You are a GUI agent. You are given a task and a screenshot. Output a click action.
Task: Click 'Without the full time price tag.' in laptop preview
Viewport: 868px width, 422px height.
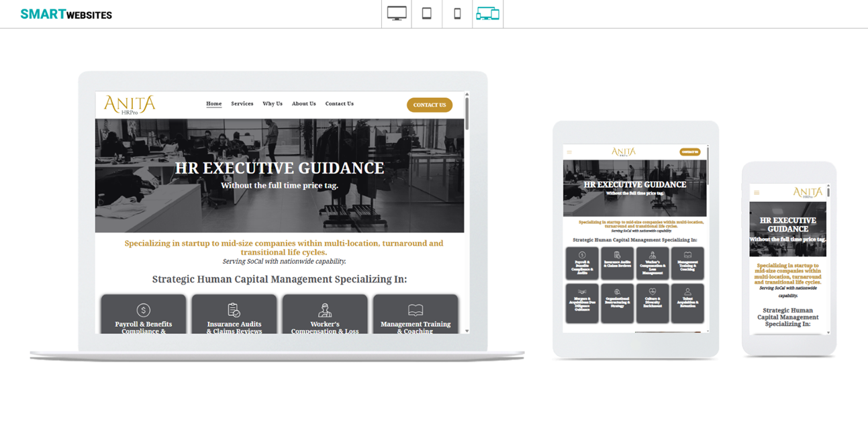pos(280,185)
